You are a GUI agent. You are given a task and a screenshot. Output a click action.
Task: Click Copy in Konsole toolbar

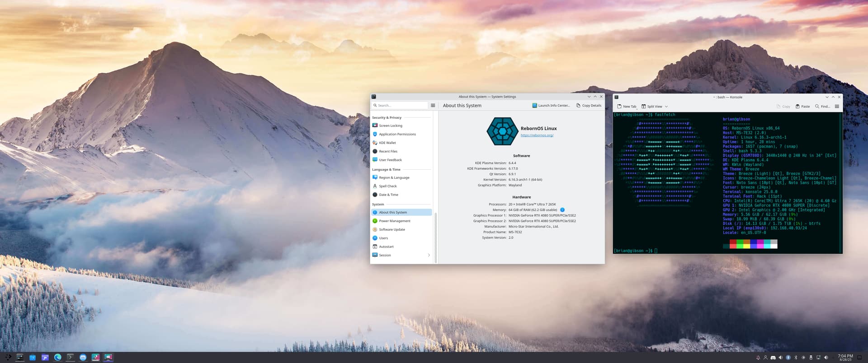(x=783, y=107)
